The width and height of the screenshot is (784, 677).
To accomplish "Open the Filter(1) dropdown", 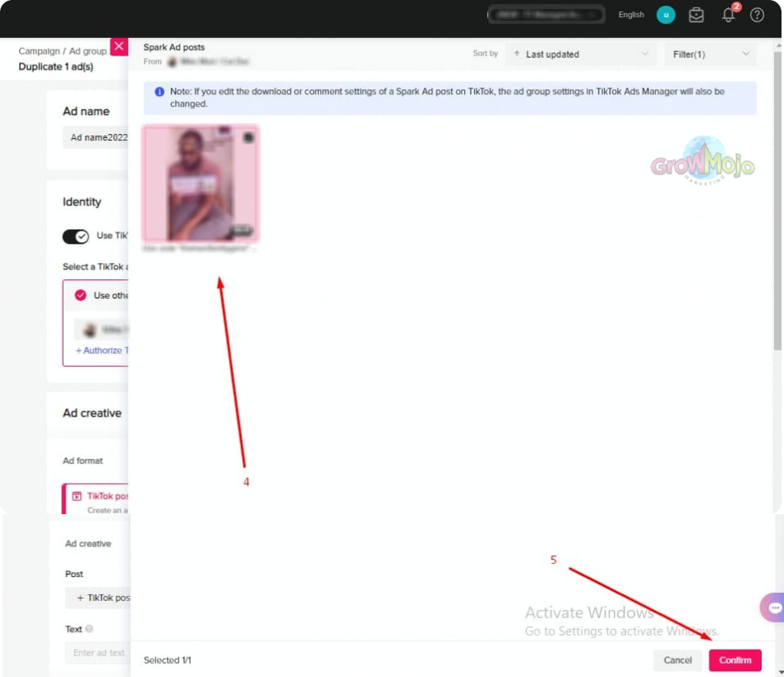I will point(710,54).
